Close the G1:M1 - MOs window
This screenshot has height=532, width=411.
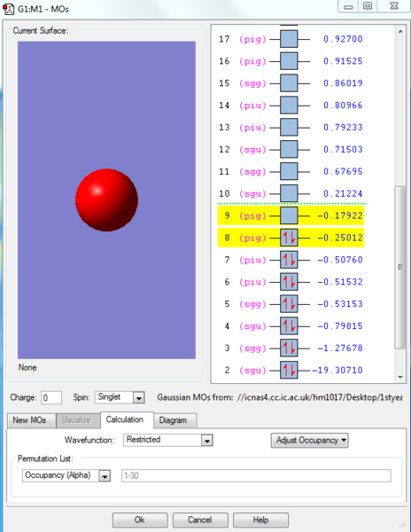(x=393, y=6)
